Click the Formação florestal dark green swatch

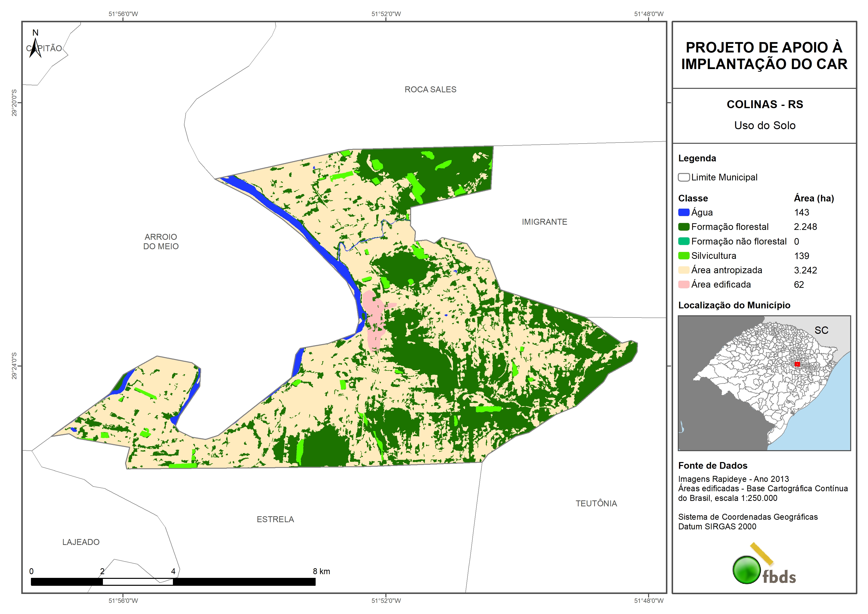(683, 227)
